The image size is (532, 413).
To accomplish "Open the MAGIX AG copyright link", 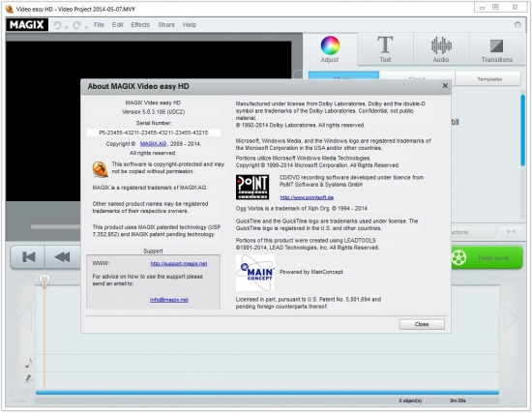I will pyautogui.click(x=153, y=144).
